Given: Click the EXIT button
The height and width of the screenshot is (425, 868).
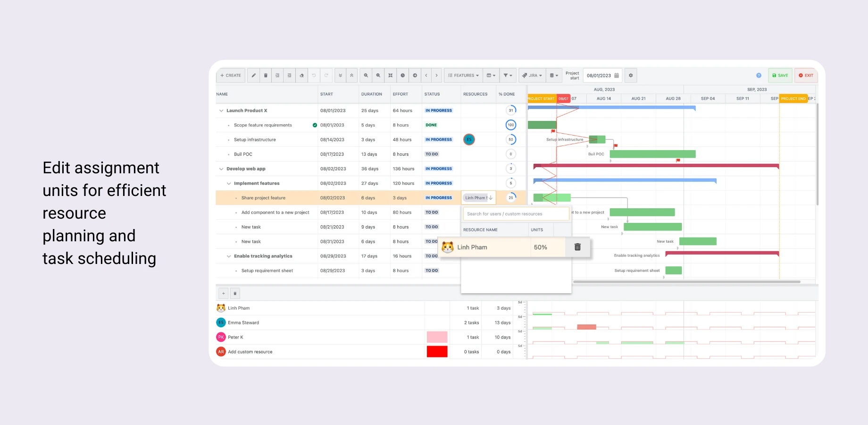Looking at the screenshot, I should [806, 75].
